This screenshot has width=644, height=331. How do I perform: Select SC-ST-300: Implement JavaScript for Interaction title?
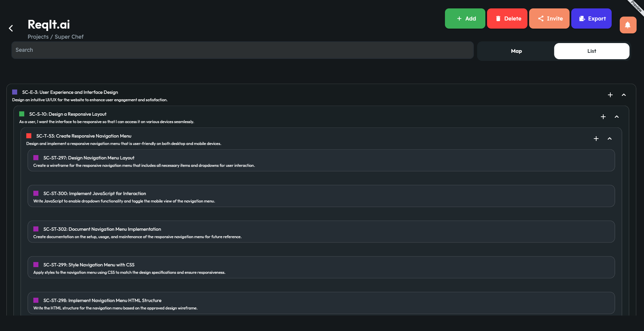coord(95,193)
